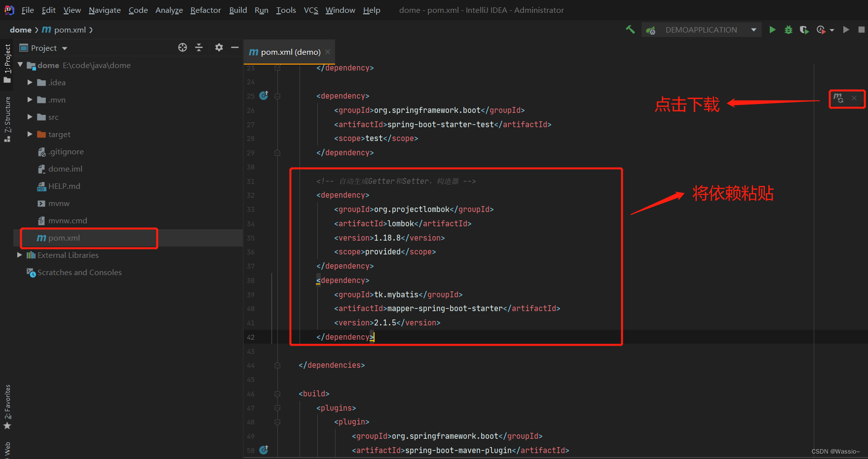Expand the target folder
The image size is (868, 459).
pos(30,134)
